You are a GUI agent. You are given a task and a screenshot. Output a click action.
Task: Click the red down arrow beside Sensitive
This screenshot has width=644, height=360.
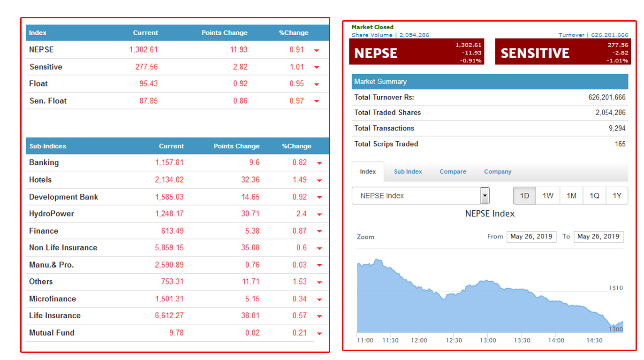(317, 68)
